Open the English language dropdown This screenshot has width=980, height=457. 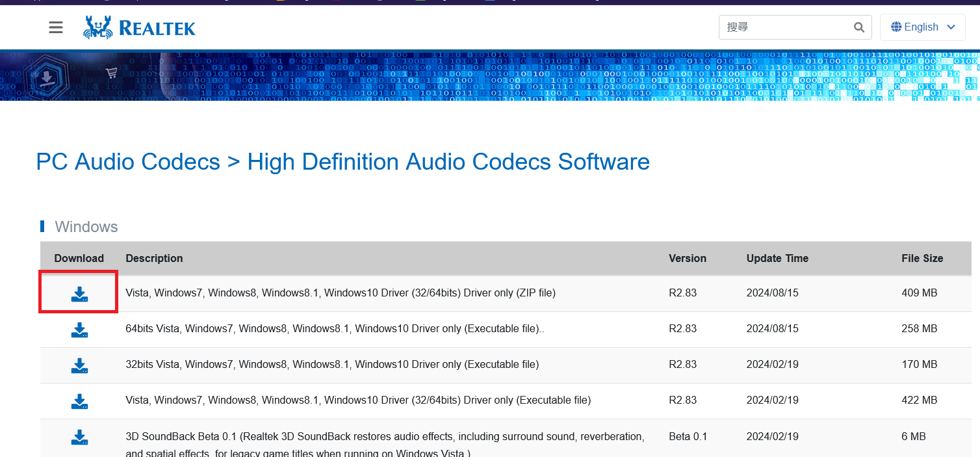click(x=923, y=27)
